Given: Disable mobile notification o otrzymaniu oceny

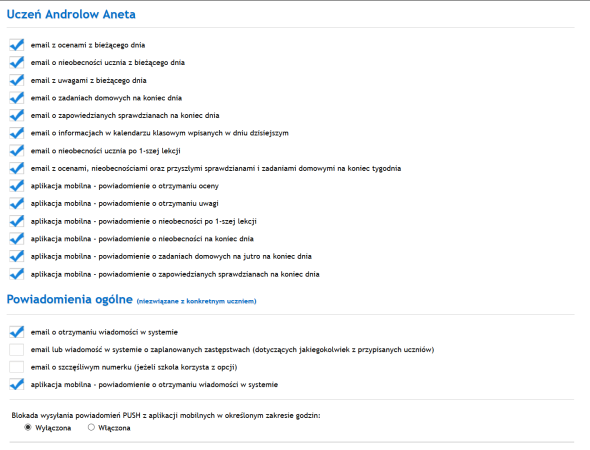Looking at the screenshot, I should click(17, 186).
